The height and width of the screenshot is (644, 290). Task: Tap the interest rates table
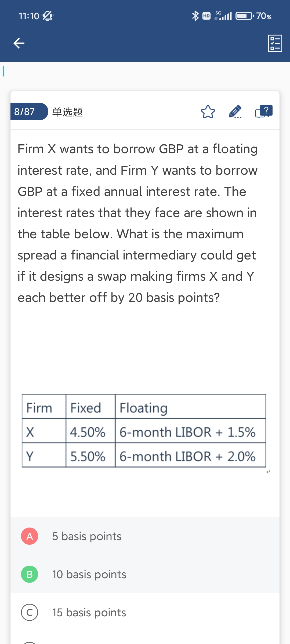(x=144, y=431)
